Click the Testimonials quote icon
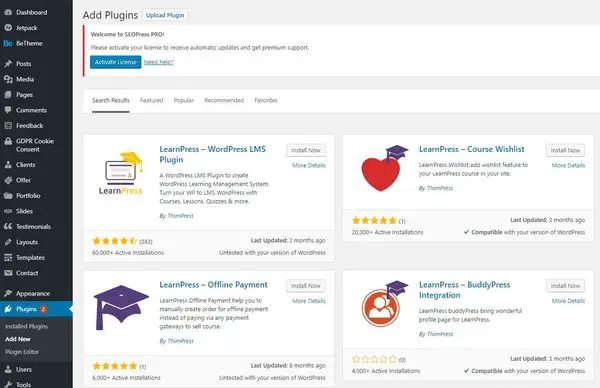The height and width of the screenshot is (388, 600). click(x=8, y=227)
